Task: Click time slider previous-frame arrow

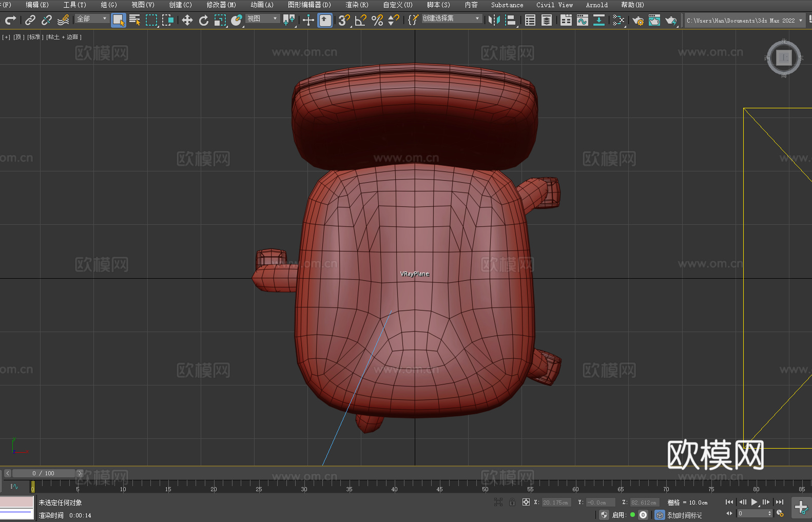Action: point(7,473)
